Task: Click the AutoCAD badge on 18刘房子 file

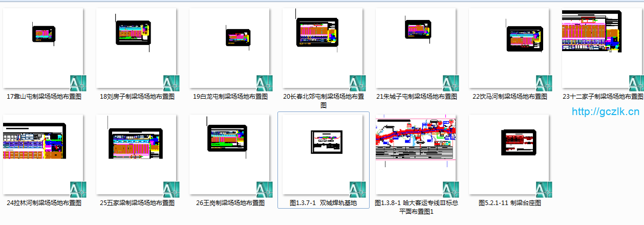Action: tap(171, 83)
